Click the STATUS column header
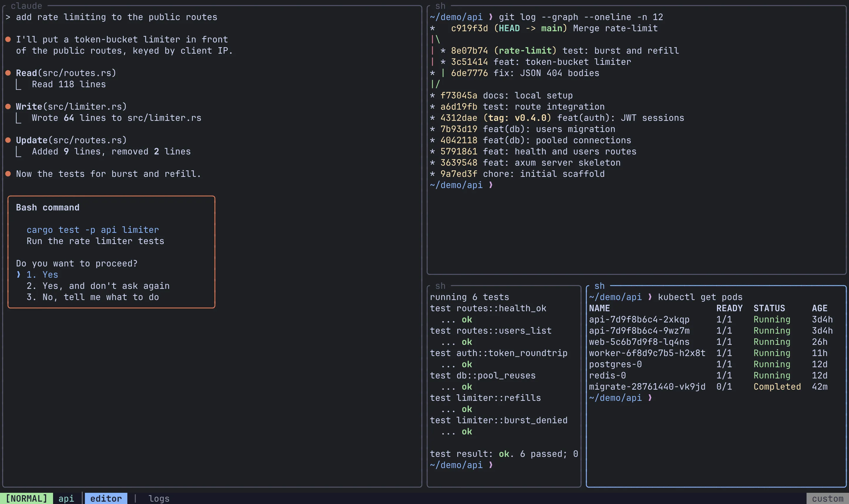 click(769, 308)
